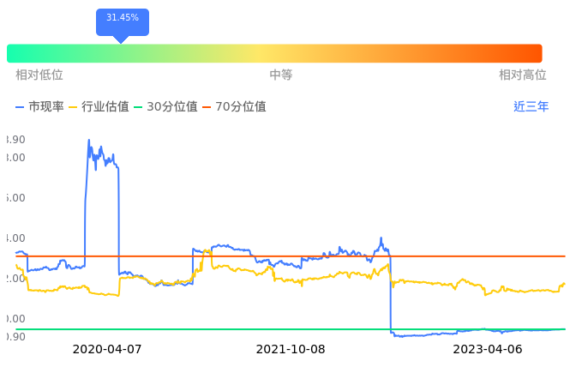Click the 2023-04-06 date axis label

click(487, 350)
